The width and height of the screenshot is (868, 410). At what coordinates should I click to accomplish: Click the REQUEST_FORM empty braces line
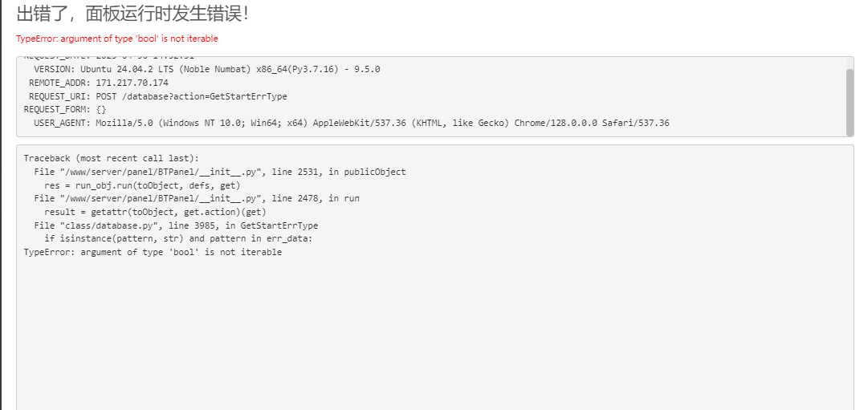[65, 110]
